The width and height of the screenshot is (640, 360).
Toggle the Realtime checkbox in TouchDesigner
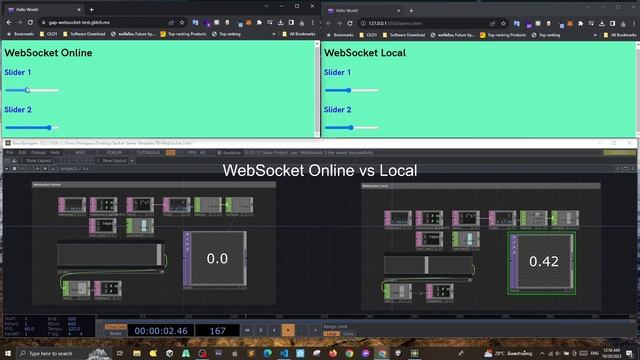(x=219, y=153)
